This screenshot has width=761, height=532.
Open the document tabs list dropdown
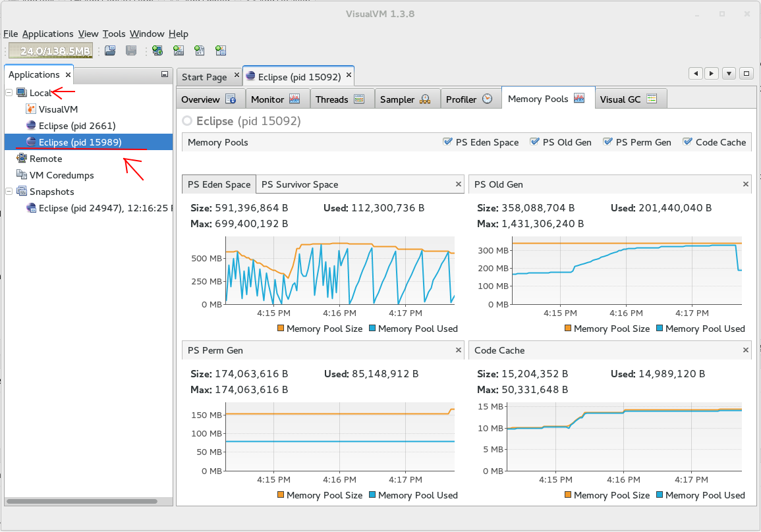coord(729,74)
